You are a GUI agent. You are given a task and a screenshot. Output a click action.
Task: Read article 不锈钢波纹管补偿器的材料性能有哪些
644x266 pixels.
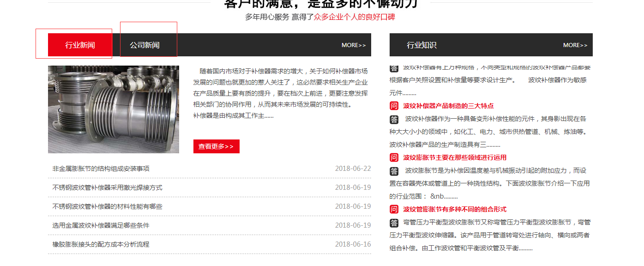108,206
